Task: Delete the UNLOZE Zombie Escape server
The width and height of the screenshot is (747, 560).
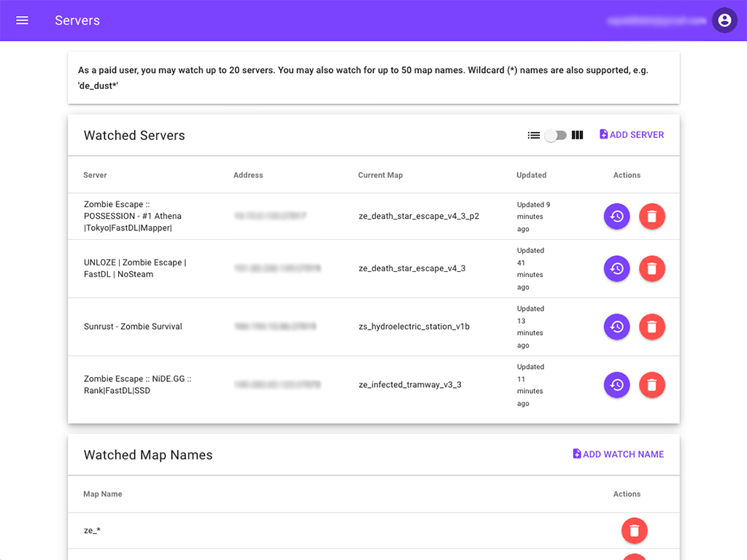Action: (x=651, y=268)
